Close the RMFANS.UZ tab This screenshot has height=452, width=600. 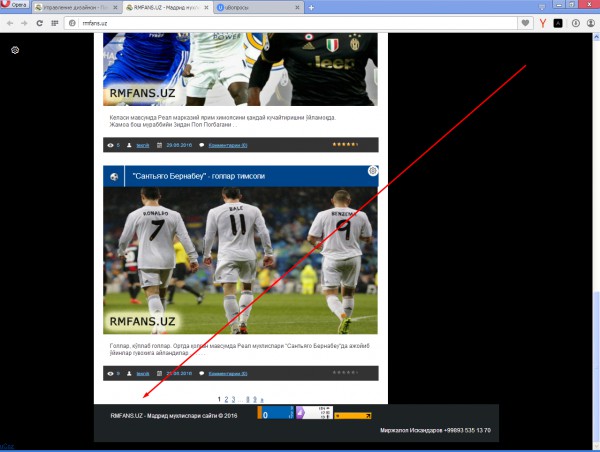[x=206, y=8]
